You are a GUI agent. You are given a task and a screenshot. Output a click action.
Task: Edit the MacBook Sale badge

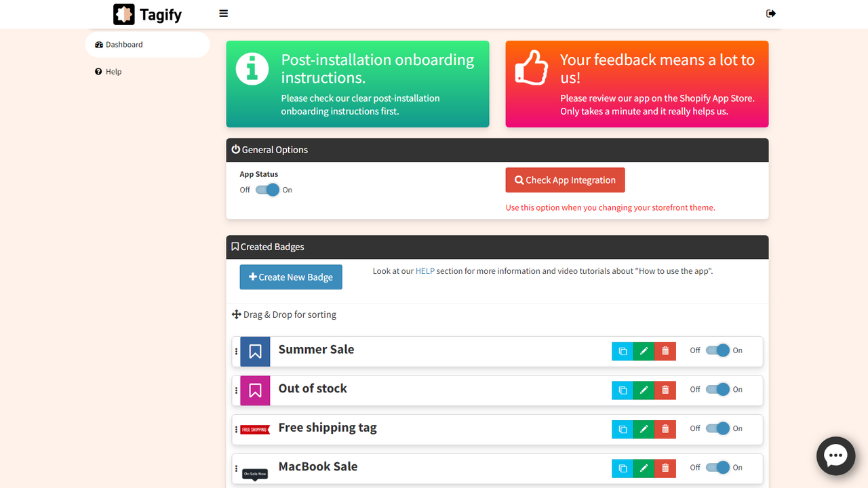pyautogui.click(x=644, y=468)
